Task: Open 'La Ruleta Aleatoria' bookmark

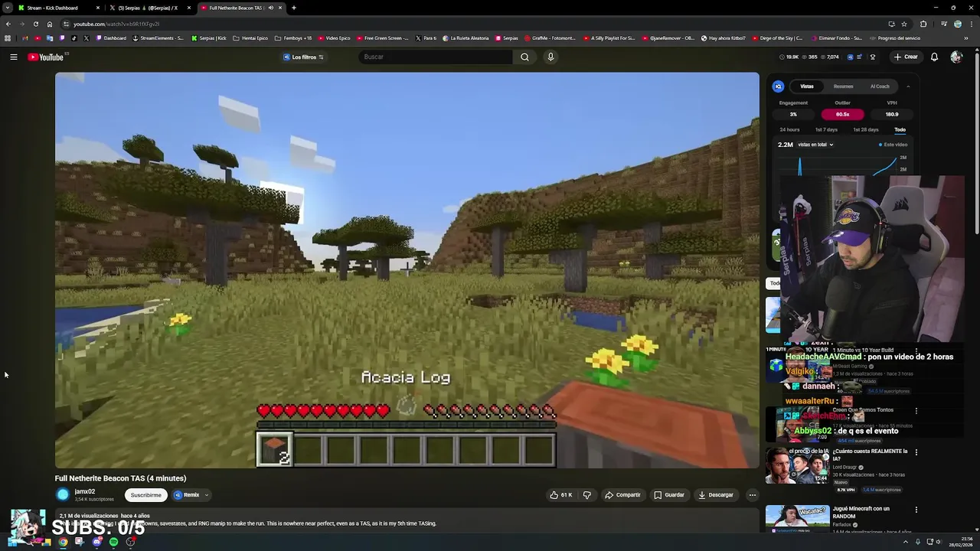Action: (x=465, y=37)
